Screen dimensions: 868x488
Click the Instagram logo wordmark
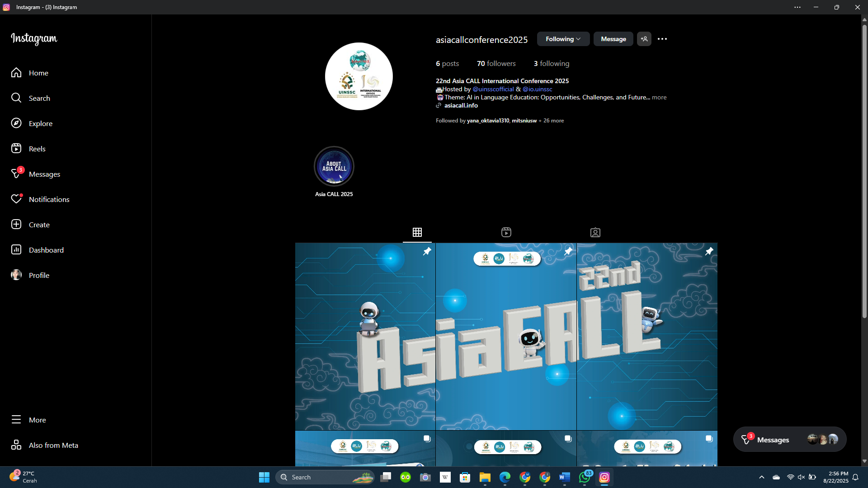coord(34,39)
